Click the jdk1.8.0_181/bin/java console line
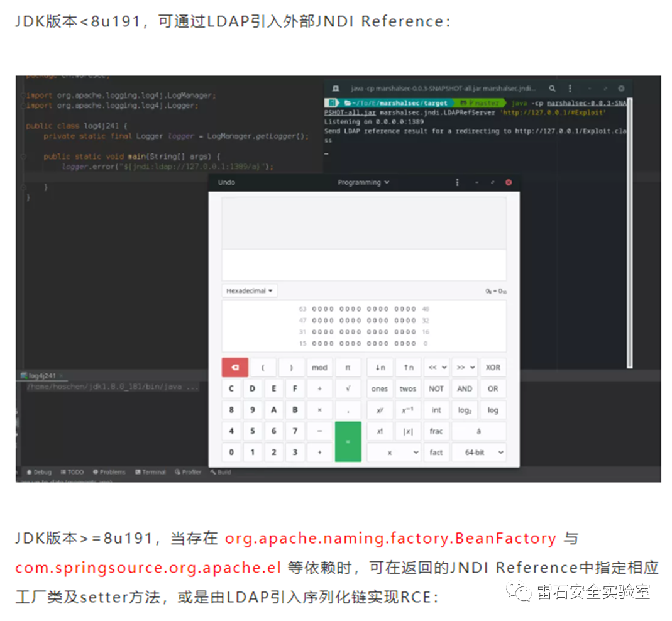Viewport: 672px width, 621px height. pyautogui.click(x=113, y=387)
